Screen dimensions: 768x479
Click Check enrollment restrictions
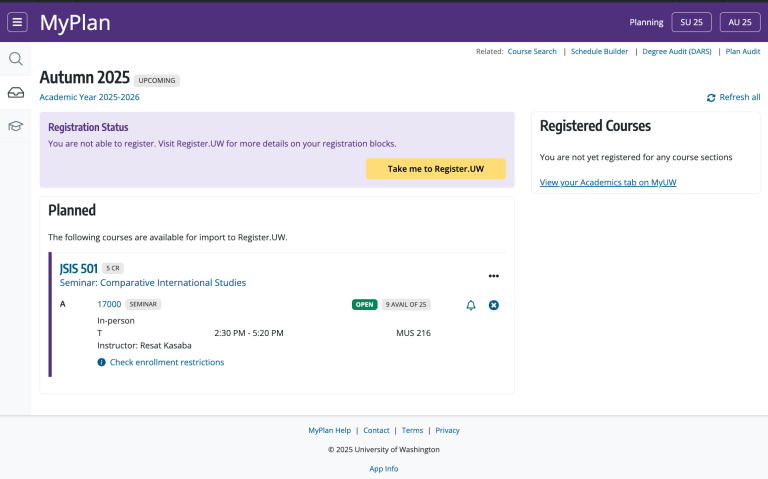click(x=167, y=362)
